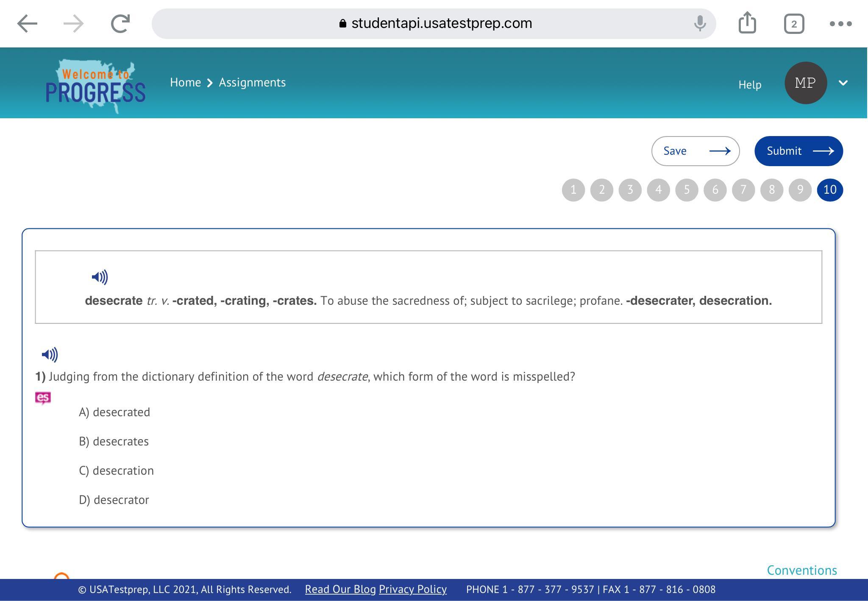Viewport: 868px width, 601px height.
Task: Select answer B) desecrates
Action: (x=114, y=442)
